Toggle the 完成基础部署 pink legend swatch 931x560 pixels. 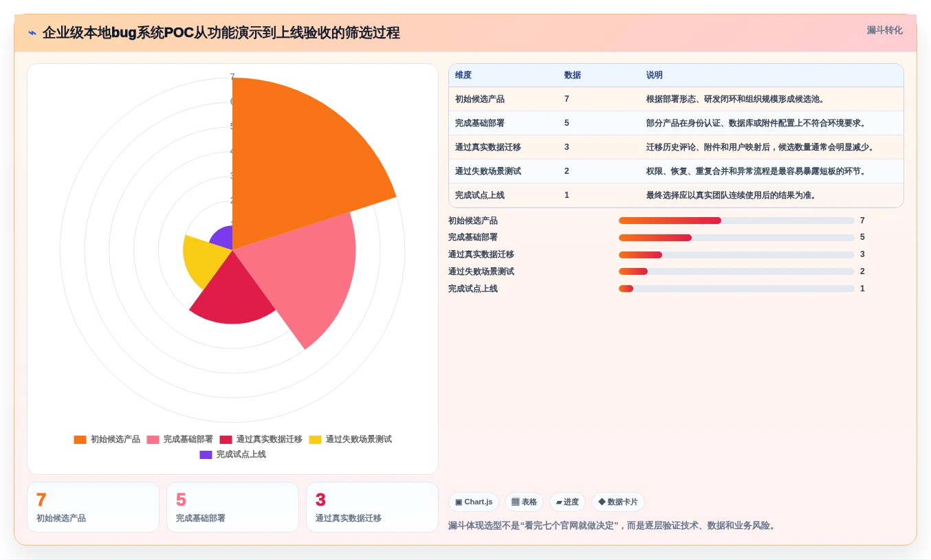coord(153,439)
